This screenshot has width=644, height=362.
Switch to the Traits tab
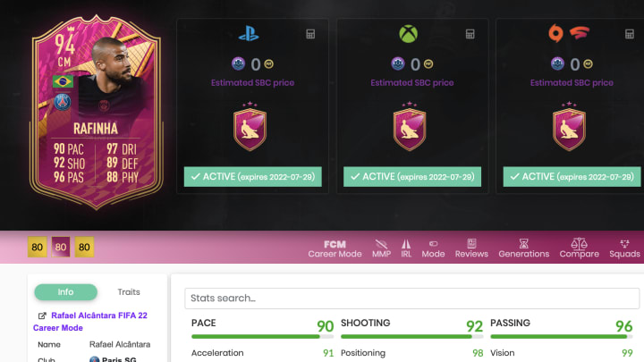tap(129, 291)
